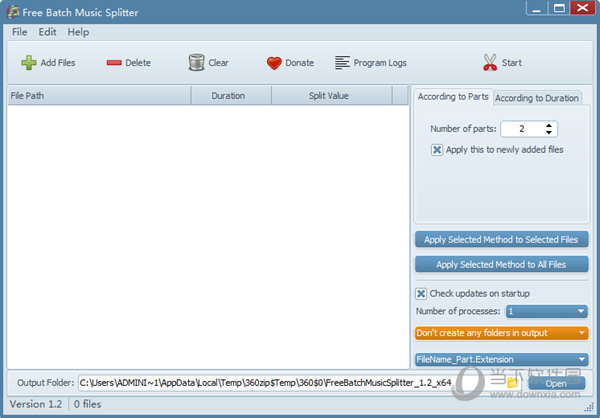Click the 'Number of processes:' label
Screen dimensions: 600x418
pos(458,312)
